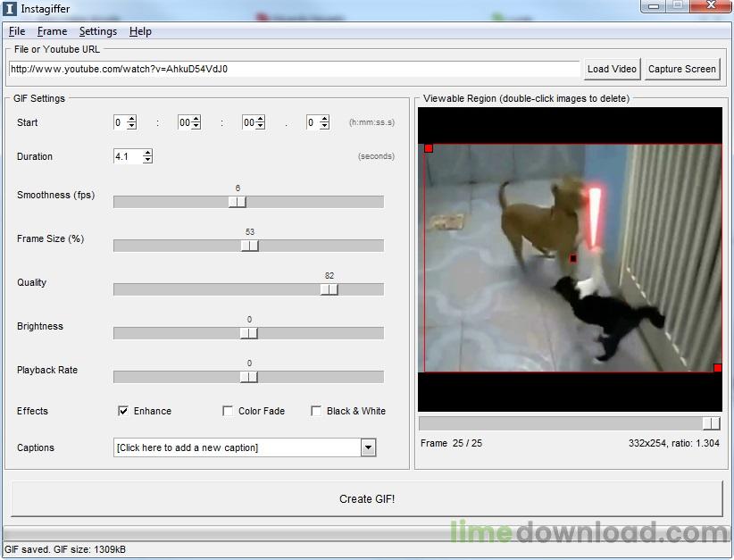Increase the Start seconds with up arrow
Viewport: 734px width, 560px height.
(260, 119)
